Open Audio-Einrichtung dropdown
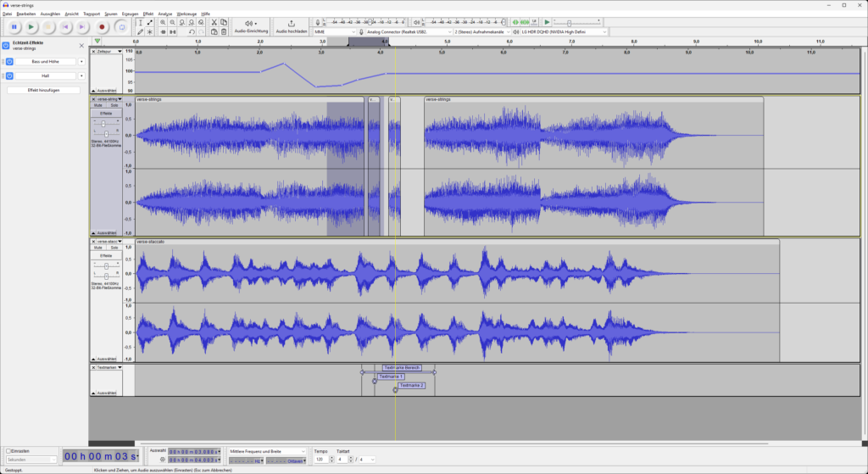Image resolution: width=868 pixels, height=474 pixels. tap(251, 26)
